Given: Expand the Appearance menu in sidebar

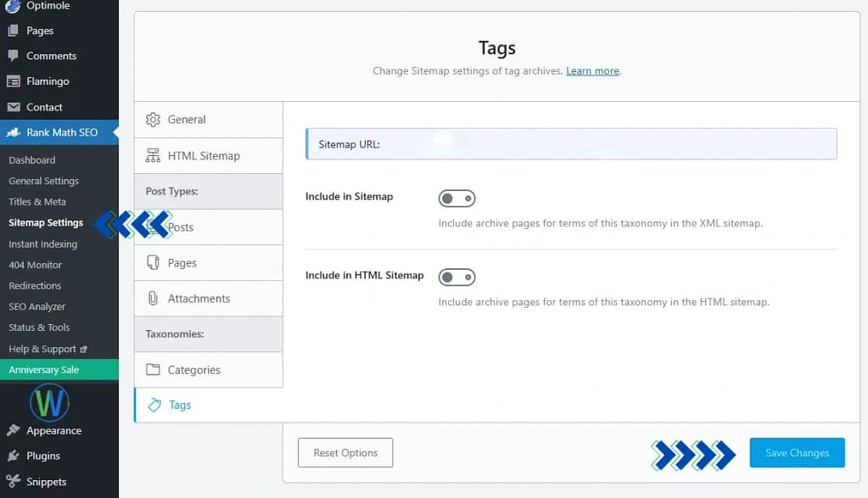Looking at the screenshot, I should [x=53, y=431].
